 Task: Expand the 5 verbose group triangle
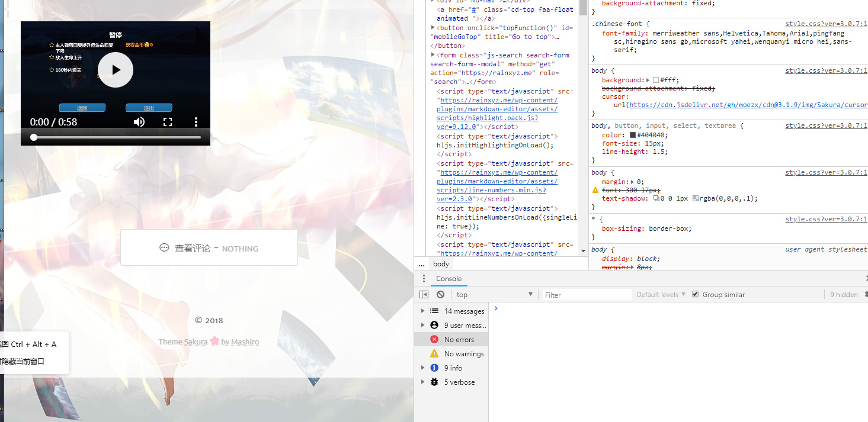pyautogui.click(x=422, y=382)
